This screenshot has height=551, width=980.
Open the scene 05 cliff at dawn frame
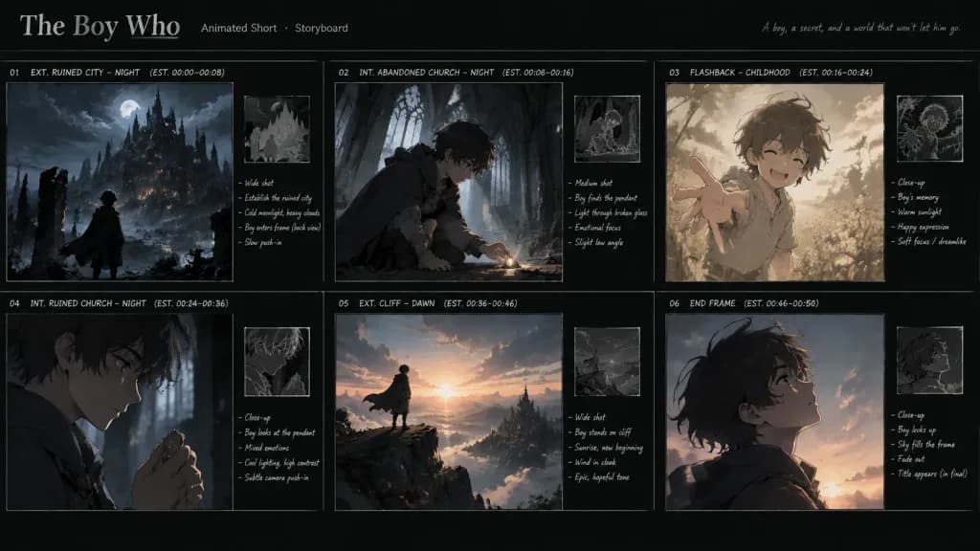tap(449, 412)
